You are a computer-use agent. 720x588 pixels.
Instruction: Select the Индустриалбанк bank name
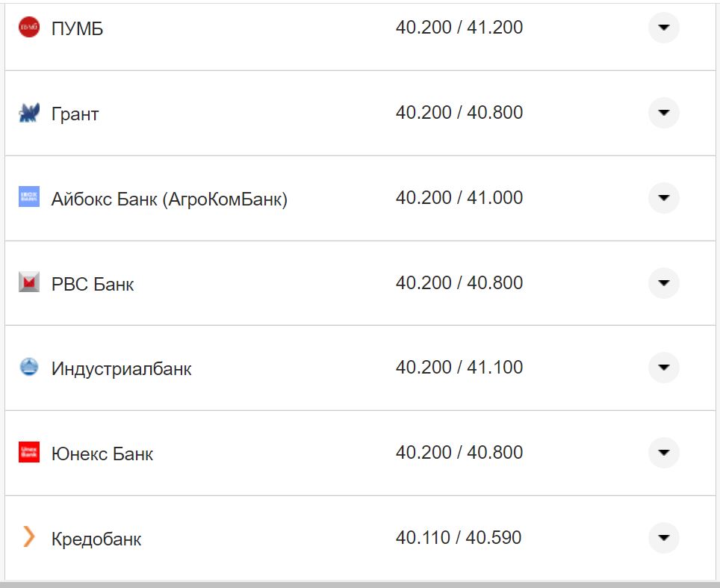click(x=121, y=369)
